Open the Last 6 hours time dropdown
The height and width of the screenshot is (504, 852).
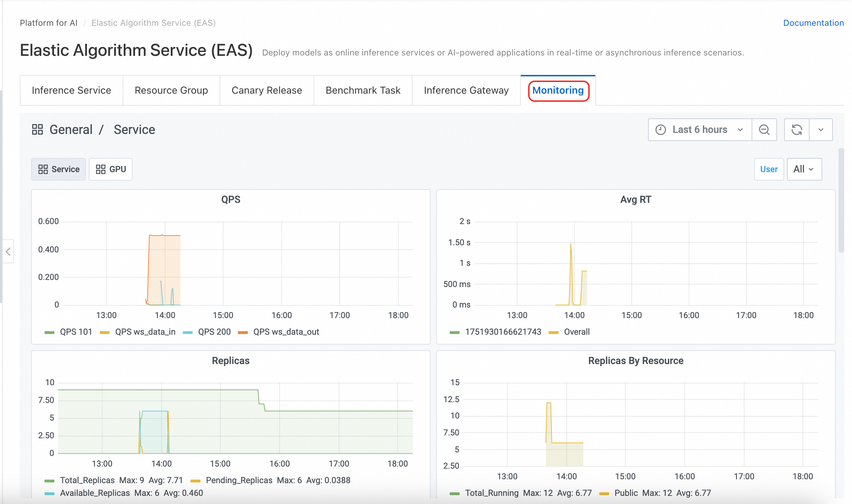700,130
